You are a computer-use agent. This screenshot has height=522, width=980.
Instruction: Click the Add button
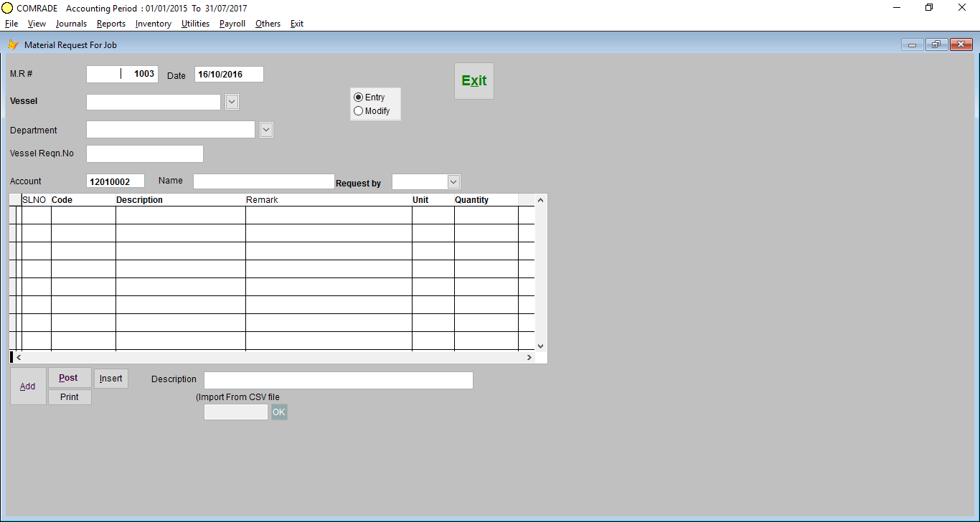(x=28, y=386)
